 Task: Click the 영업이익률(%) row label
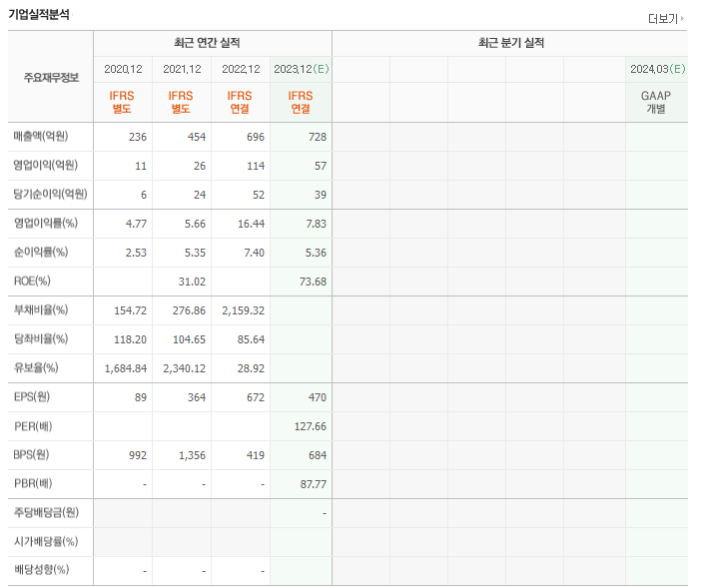click(x=46, y=223)
